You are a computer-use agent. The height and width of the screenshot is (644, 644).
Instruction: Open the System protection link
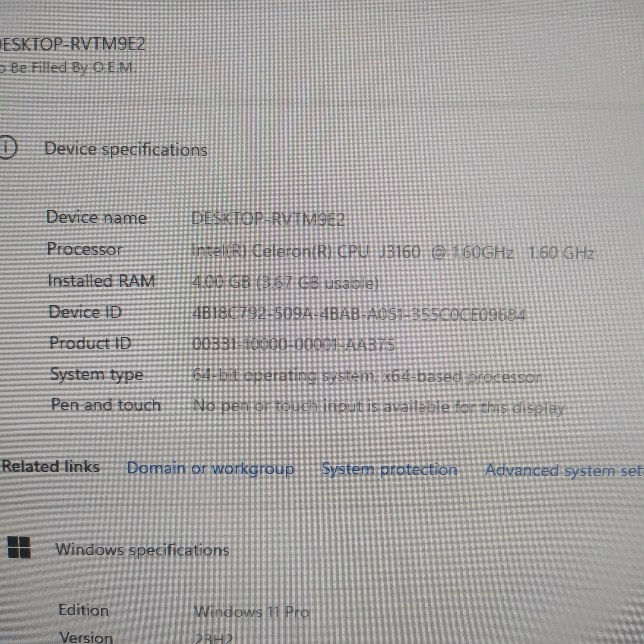point(389,470)
